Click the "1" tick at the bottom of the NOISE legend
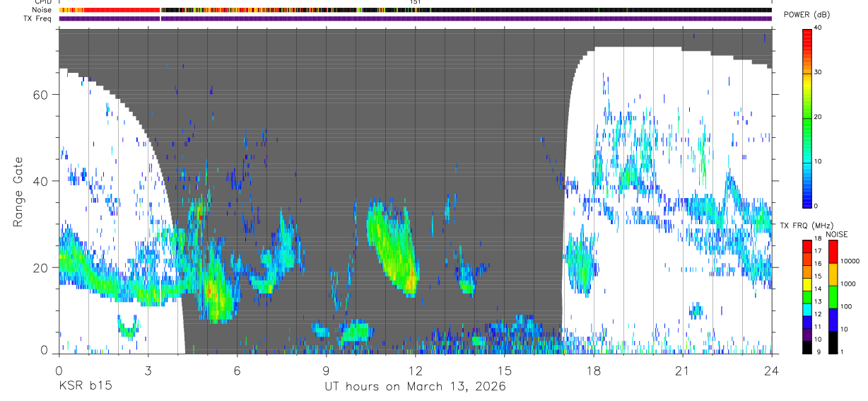868x401 pixels. 842,352
